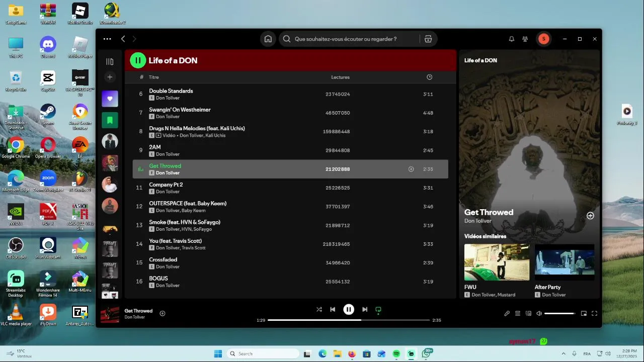Open Spotify from the taskbar
Screen dimensions: 644x362
click(396, 354)
